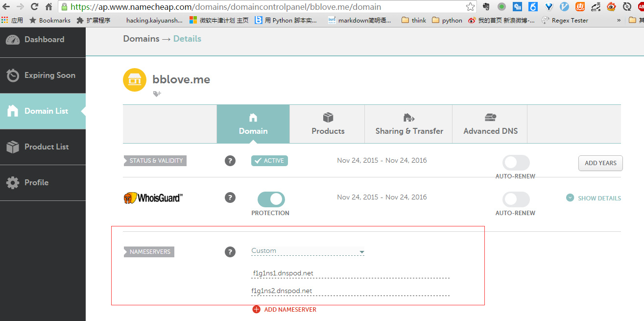This screenshot has width=644, height=321.
Task: Expand WhoisGuard Show Details
Action: (x=594, y=198)
